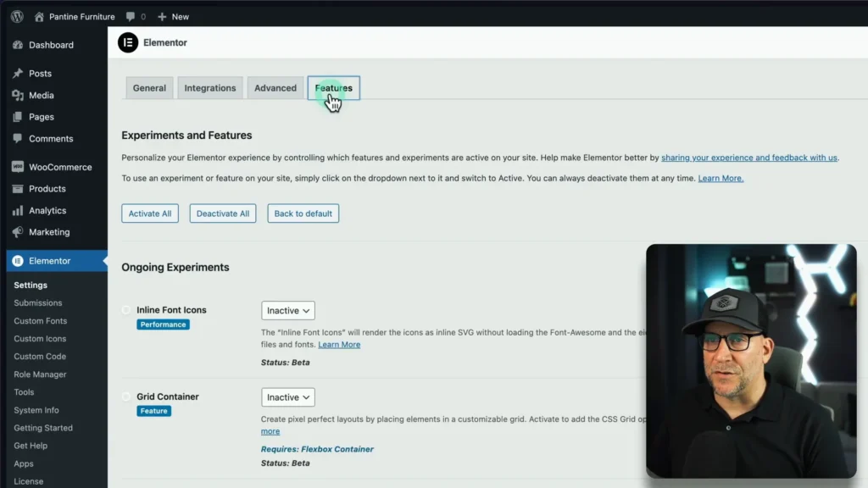Open Getting Started submenu item
The height and width of the screenshot is (488, 868).
tap(43, 428)
